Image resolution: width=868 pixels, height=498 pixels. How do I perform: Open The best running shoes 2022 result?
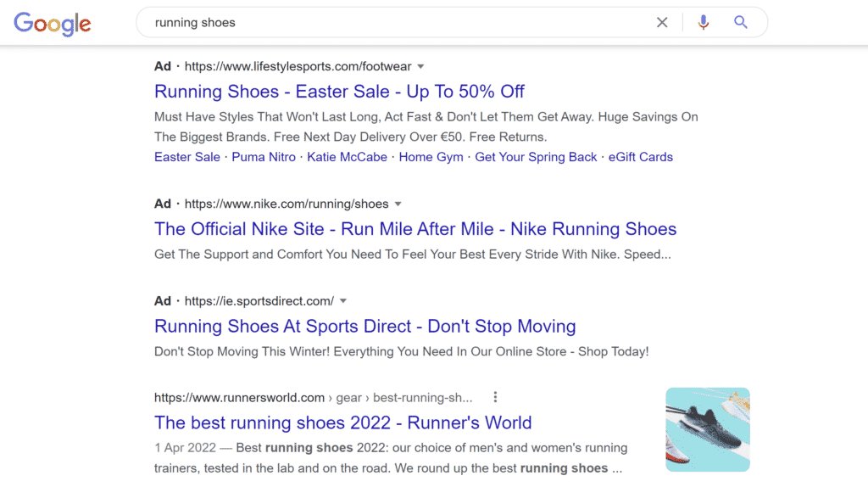pos(342,422)
